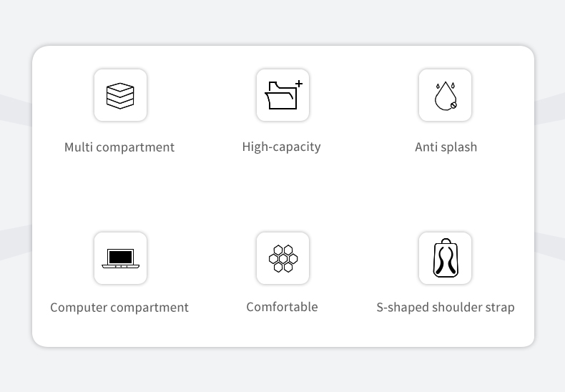This screenshot has width=565, height=392.
Task: Click the small crossed circle on water drop
Action: pyautogui.click(x=453, y=105)
